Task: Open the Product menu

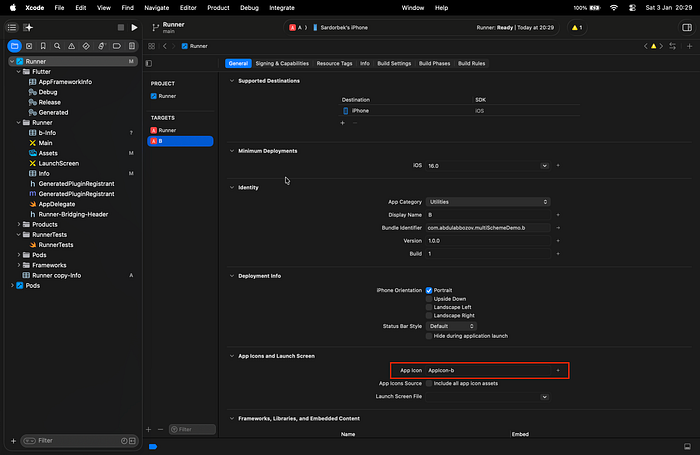Action: pyautogui.click(x=218, y=8)
